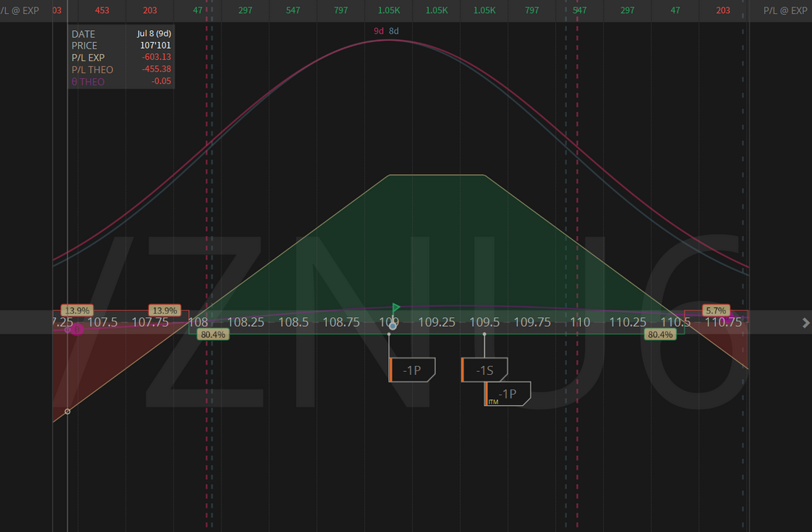Click the right P/L @ EXP header label
The width and height of the screenshot is (812, 532).
[785, 10]
